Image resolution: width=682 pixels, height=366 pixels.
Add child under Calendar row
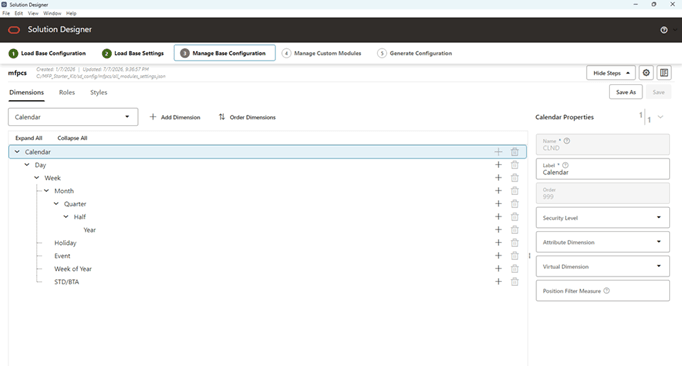point(498,152)
